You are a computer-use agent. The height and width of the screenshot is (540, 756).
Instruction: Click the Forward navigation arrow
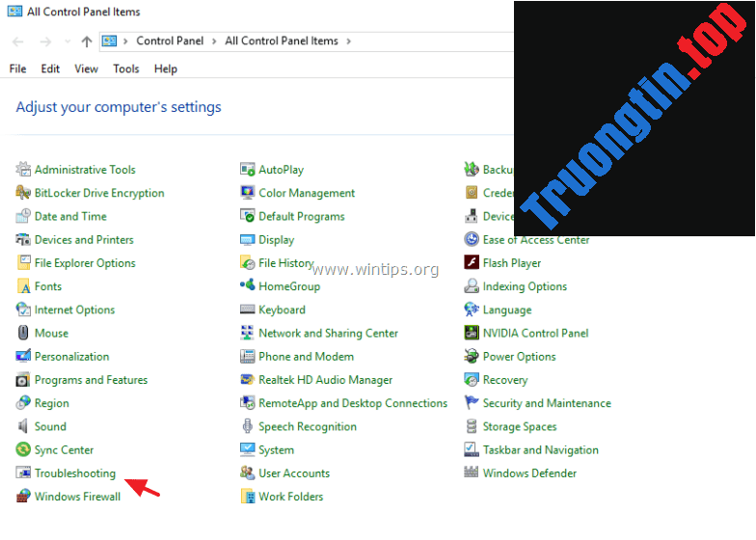click(x=46, y=42)
